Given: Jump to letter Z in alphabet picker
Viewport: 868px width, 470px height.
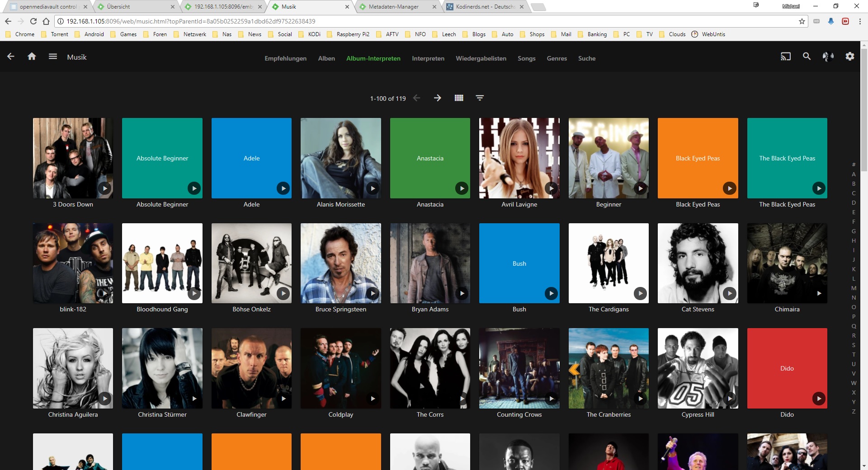Looking at the screenshot, I should [x=854, y=411].
